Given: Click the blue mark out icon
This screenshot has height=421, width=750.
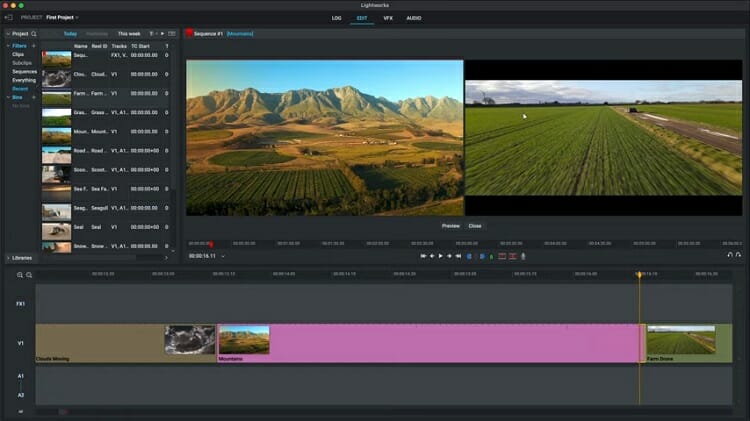Looking at the screenshot, I should [x=482, y=256].
